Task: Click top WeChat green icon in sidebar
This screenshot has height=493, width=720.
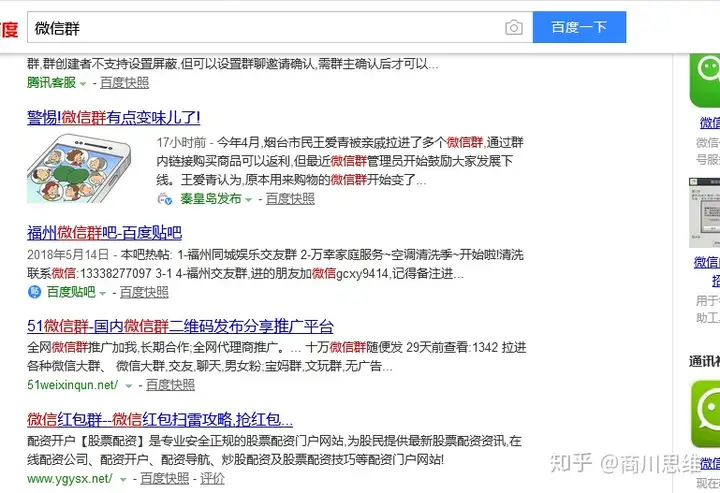Action: [705, 80]
